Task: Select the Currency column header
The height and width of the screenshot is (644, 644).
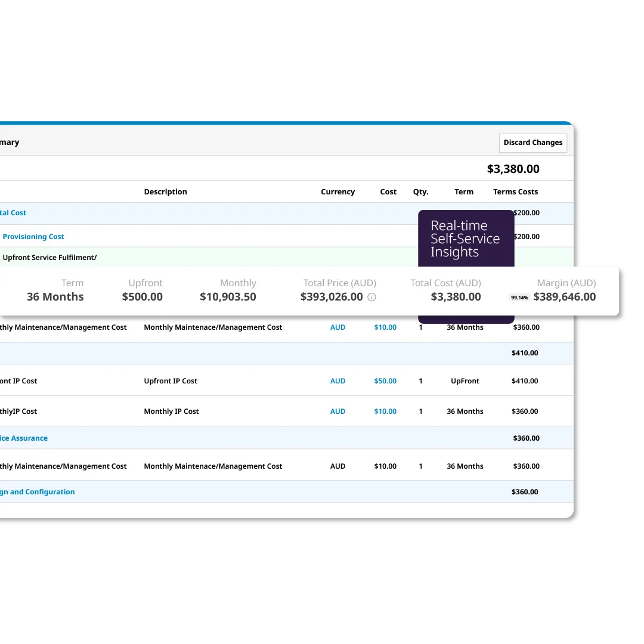Action: tap(338, 191)
